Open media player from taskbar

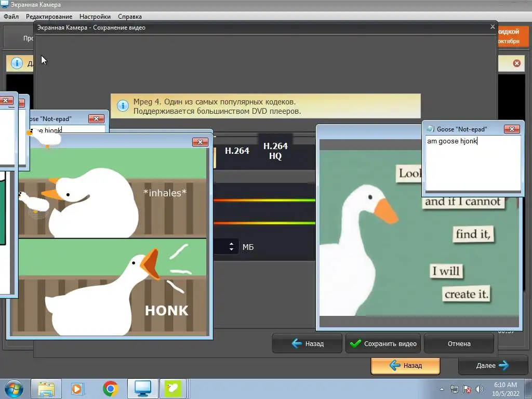click(x=77, y=389)
